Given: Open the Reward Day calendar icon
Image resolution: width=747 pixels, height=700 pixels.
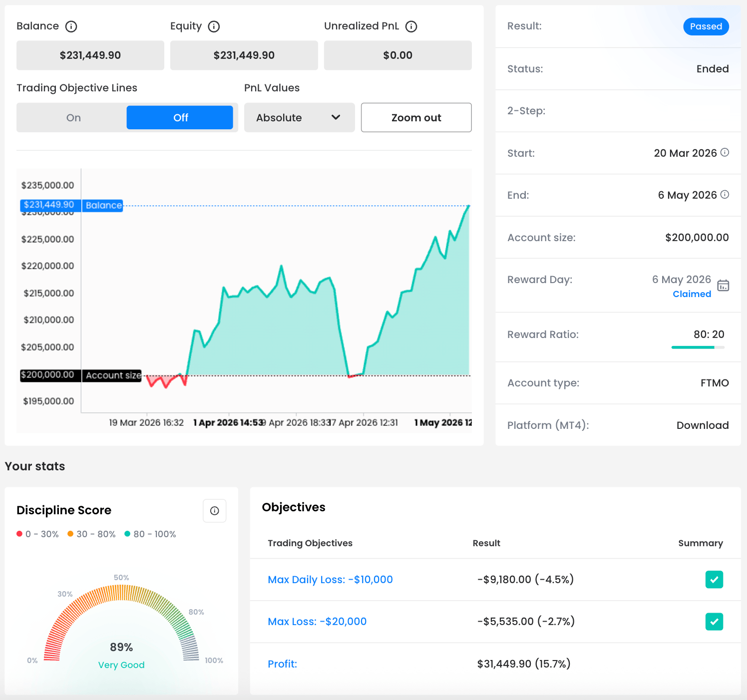Looking at the screenshot, I should (x=723, y=285).
